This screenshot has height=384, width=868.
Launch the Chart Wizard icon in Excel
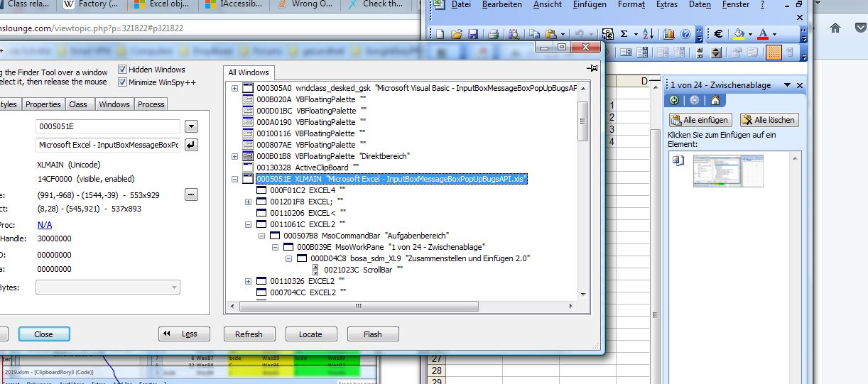coord(669,34)
